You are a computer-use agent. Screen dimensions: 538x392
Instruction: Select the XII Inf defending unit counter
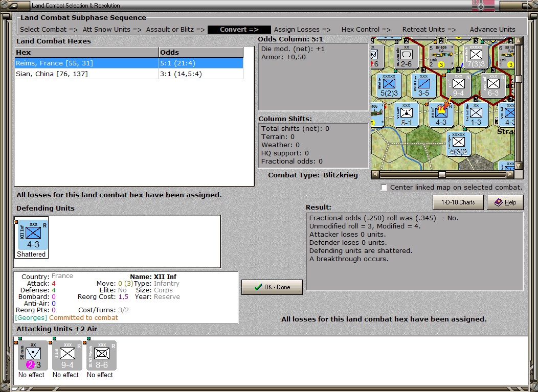point(33,235)
